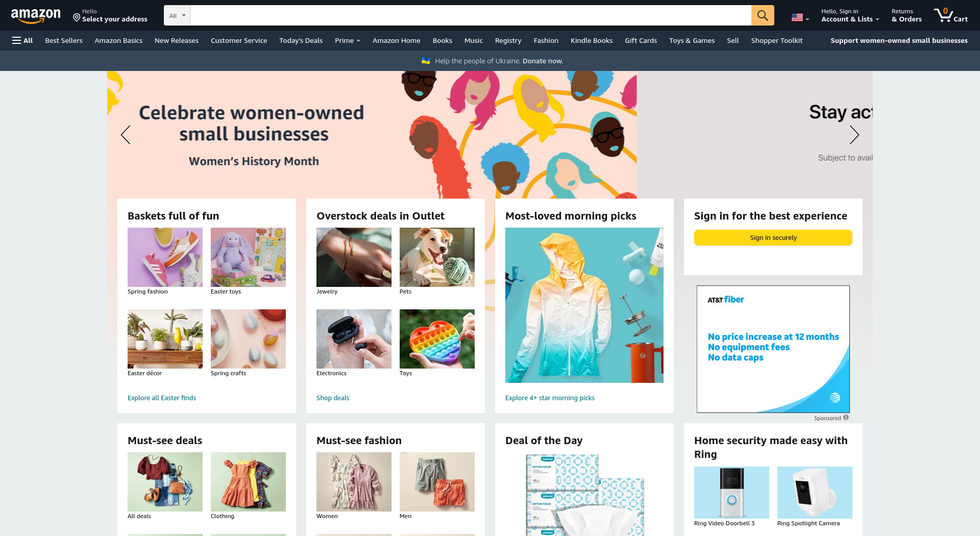Screen dimensions: 980x536
Task: Click Shop deals link
Action: click(333, 398)
